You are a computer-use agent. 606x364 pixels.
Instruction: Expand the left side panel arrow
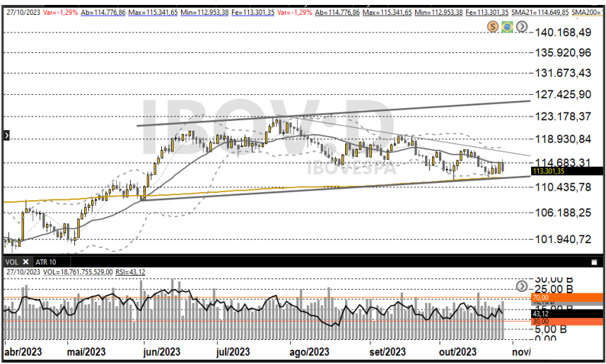[x=6, y=134]
